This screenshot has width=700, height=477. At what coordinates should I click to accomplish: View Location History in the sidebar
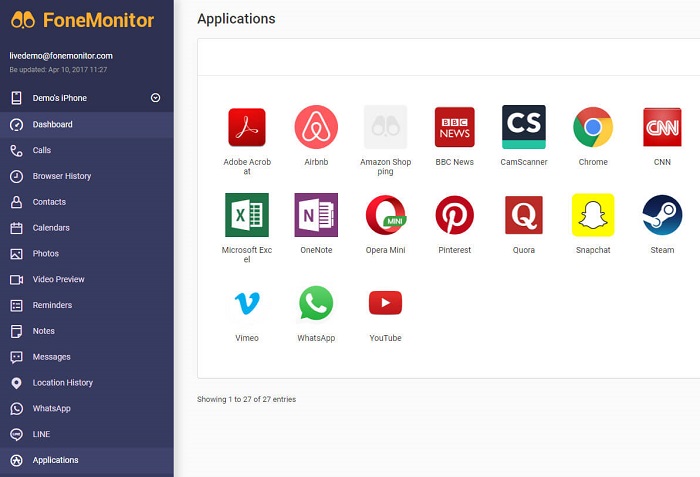87,383
